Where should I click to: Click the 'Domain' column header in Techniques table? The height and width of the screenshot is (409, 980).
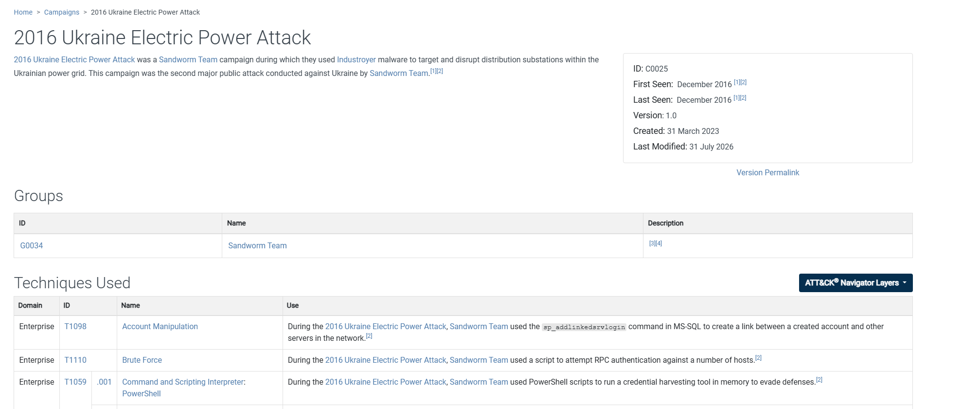(30, 305)
